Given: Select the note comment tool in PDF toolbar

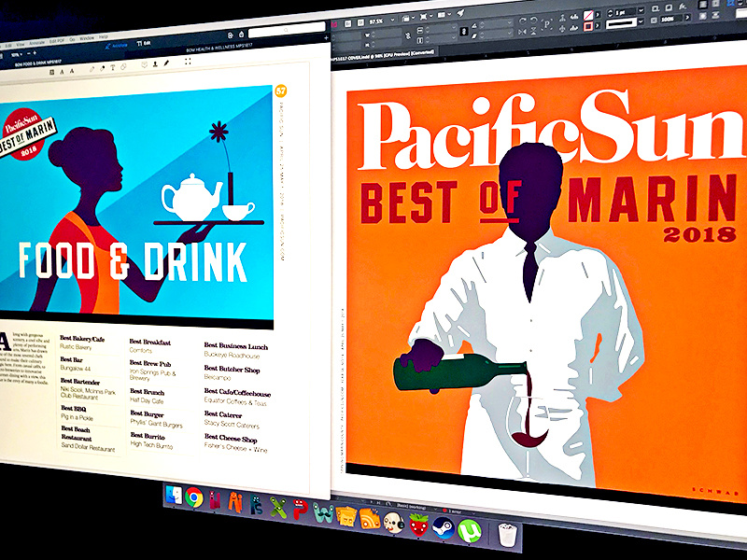Looking at the screenshot, I should point(145,64).
